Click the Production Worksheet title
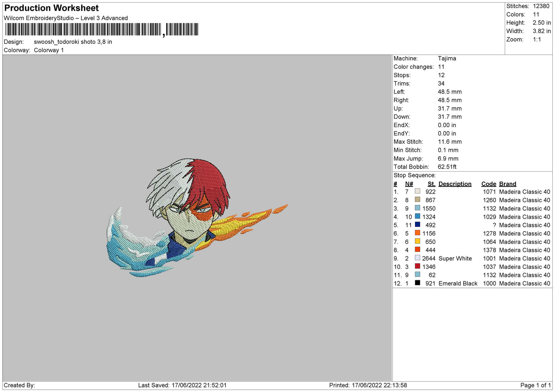555x392 pixels. click(x=51, y=8)
